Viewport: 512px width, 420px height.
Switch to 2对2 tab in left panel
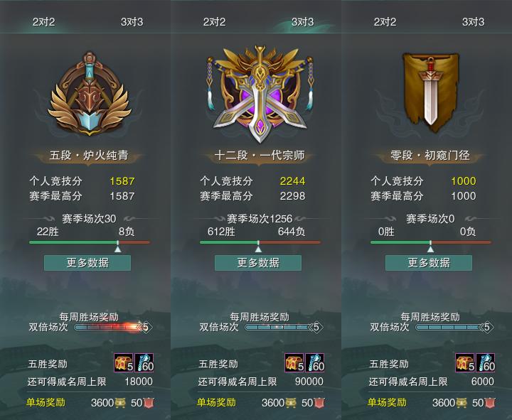pos(44,22)
